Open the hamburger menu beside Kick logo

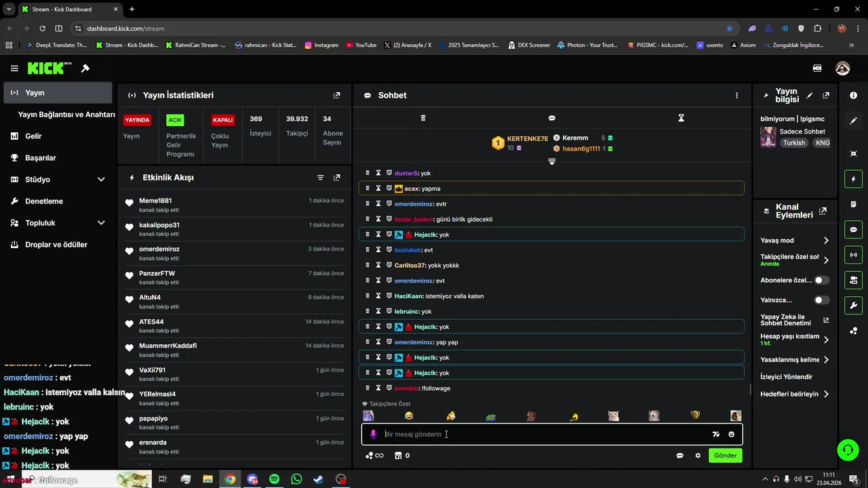tap(14, 68)
